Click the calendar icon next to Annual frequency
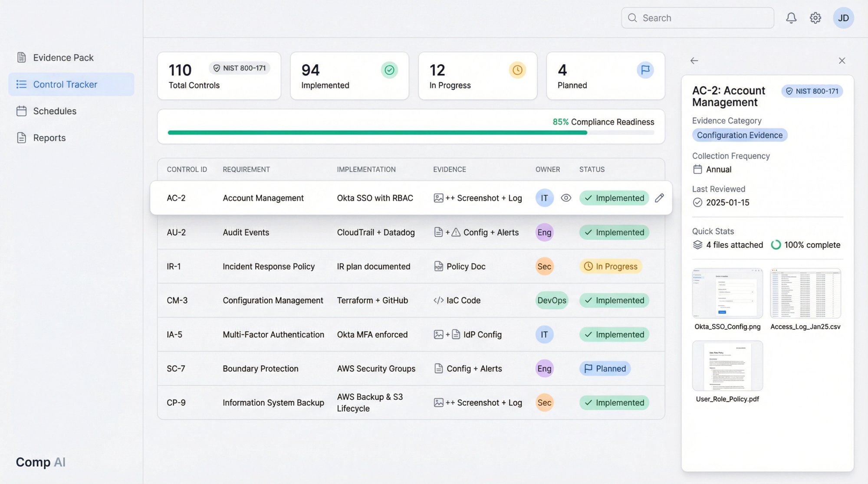Image resolution: width=868 pixels, height=484 pixels. pyautogui.click(x=699, y=169)
